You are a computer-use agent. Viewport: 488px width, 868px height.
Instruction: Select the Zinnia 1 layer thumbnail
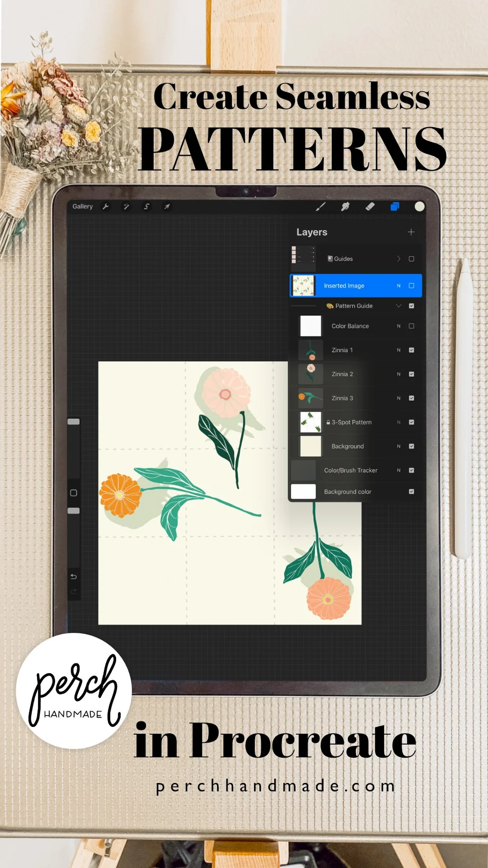pyautogui.click(x=310, y=350)
